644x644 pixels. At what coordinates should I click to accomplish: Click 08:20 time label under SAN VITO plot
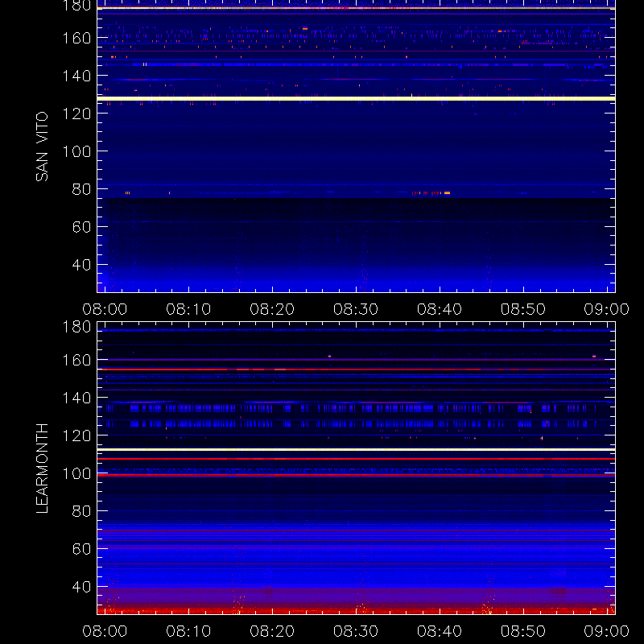(272, 309)
